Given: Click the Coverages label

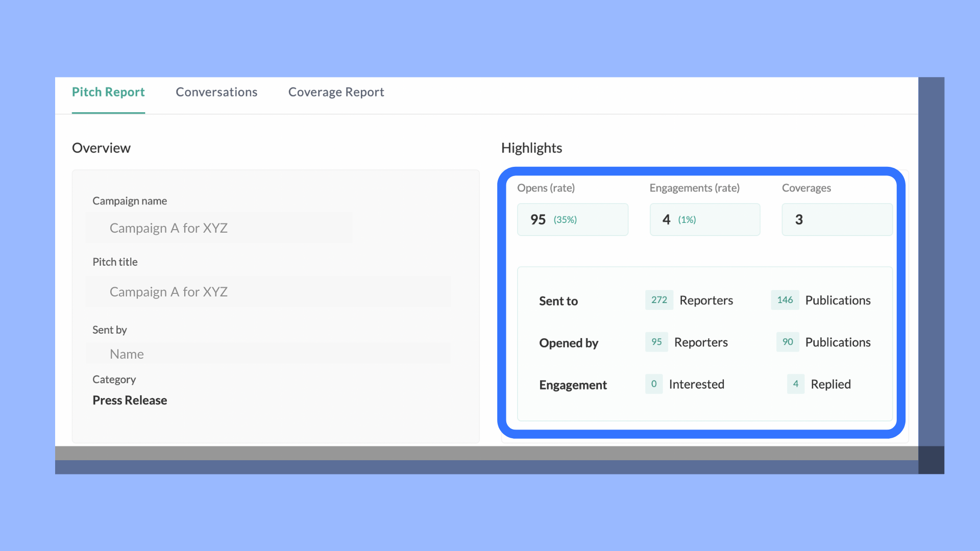Looking at the screenshot, I should tap(806, 188).
